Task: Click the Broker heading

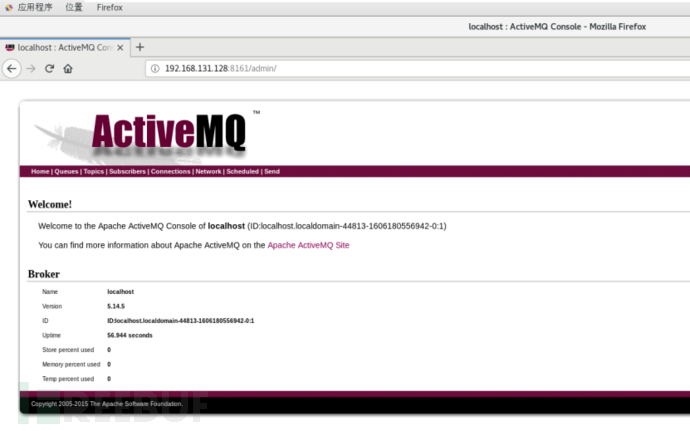Action: click(x=44, y=274)
